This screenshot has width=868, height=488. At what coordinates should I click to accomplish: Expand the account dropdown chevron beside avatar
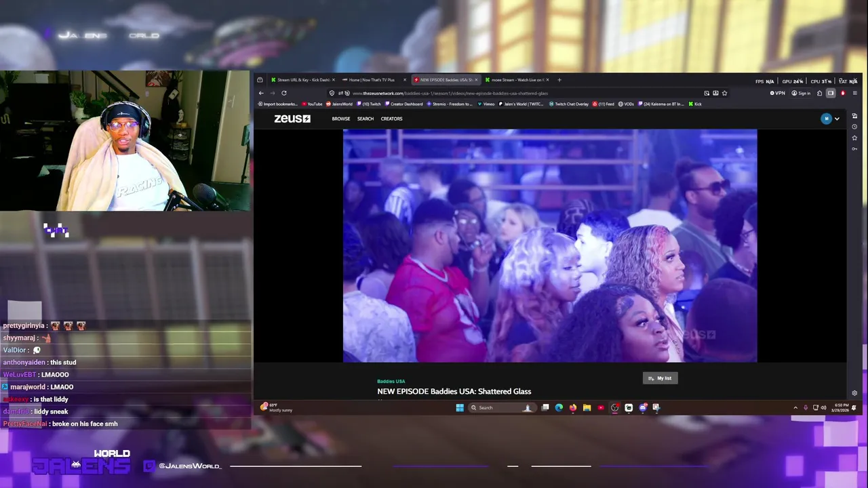pos(837,119)
